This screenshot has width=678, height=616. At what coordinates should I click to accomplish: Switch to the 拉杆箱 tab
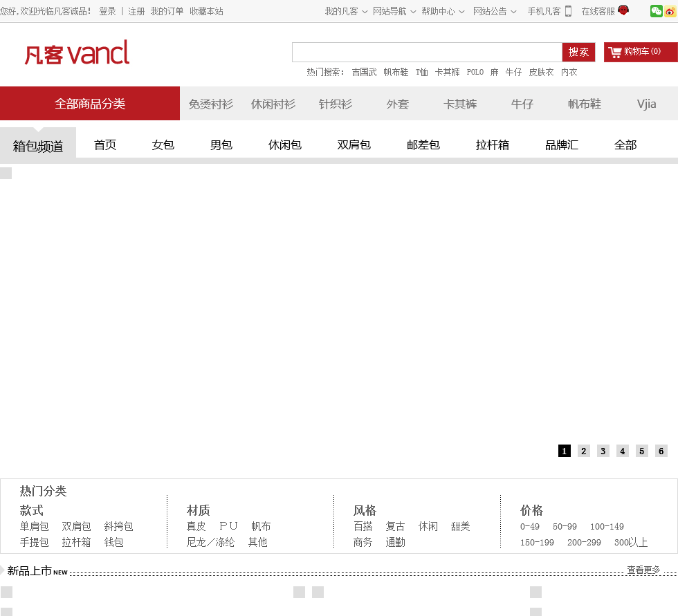493,145
